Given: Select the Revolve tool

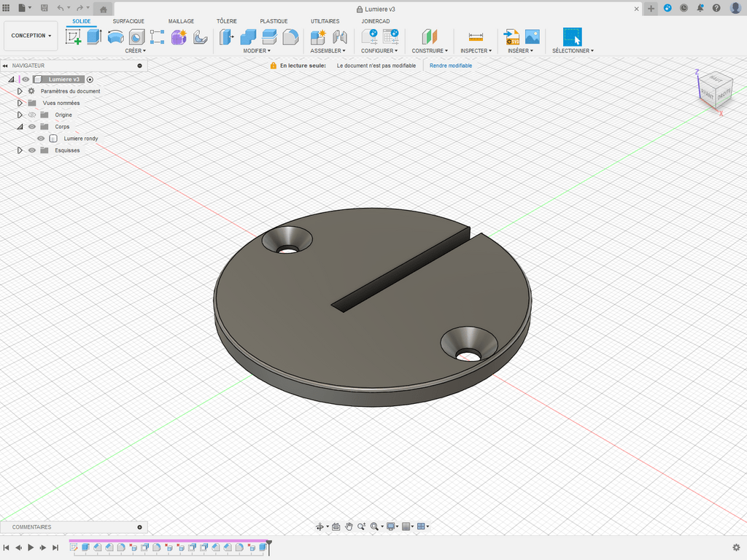Looking at the screenshot, I should click(115, 36).
